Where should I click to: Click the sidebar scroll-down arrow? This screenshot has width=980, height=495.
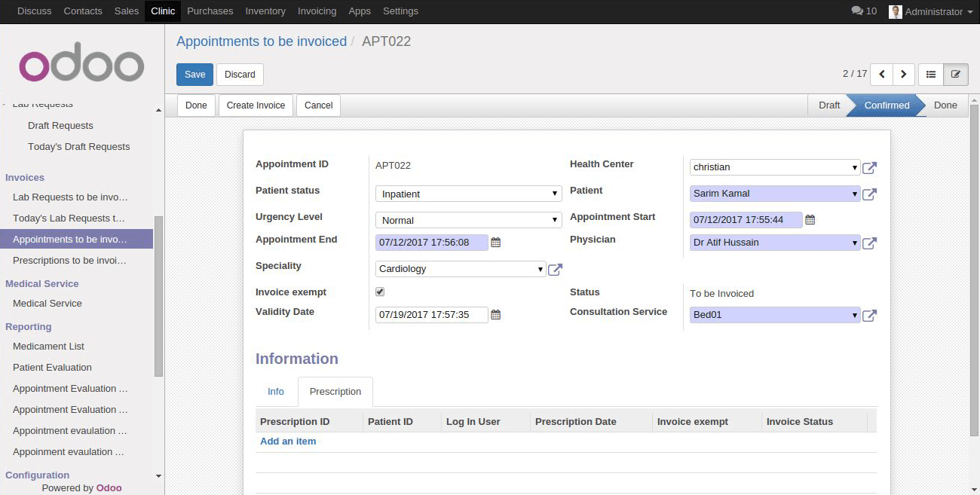(158, 476)
